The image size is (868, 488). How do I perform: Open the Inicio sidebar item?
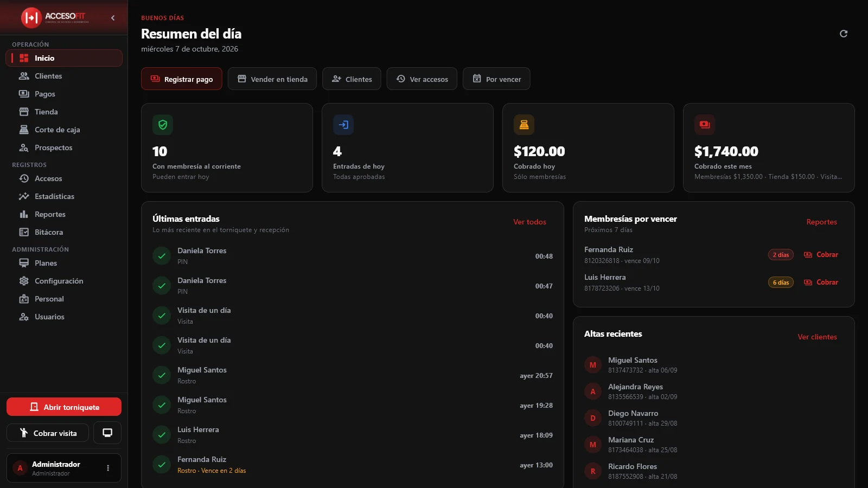(x=64, y=58)
